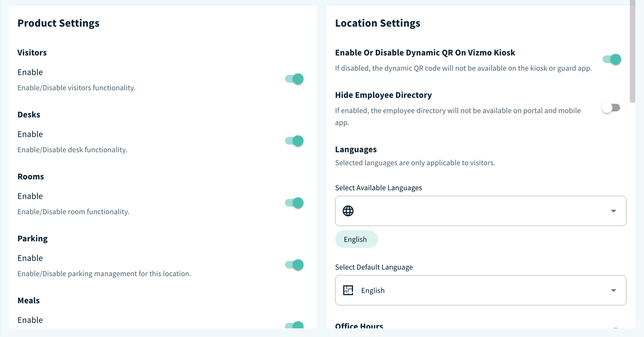Click the Default Language dropdown arrow

[613, 290]
